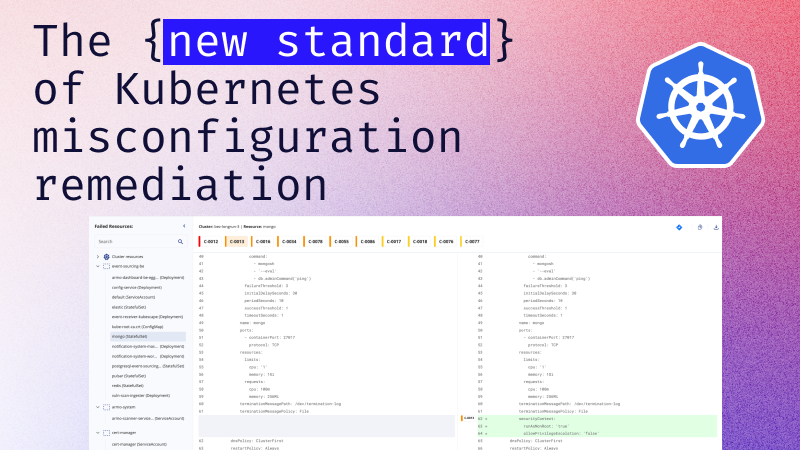
Task: Select the C-0086 control tab
Action: [x=367, y=242]
